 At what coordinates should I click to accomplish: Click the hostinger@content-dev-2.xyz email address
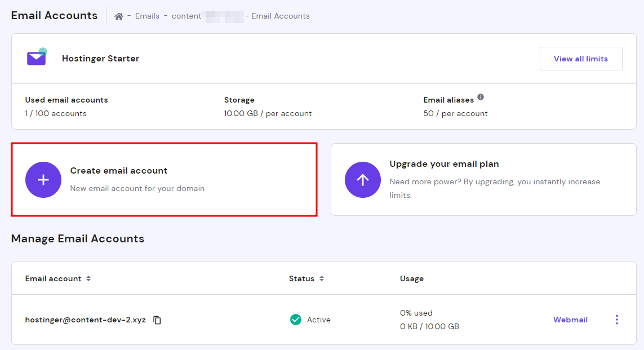(86, 320)
